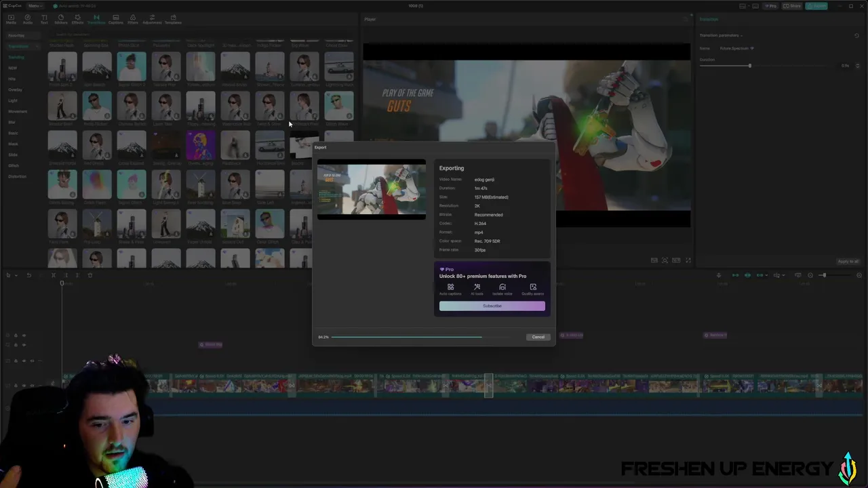This screenshot has height=488, width=868.
Task: Click the Subscribe button for Pro
Action: click(x=492, y=306)
